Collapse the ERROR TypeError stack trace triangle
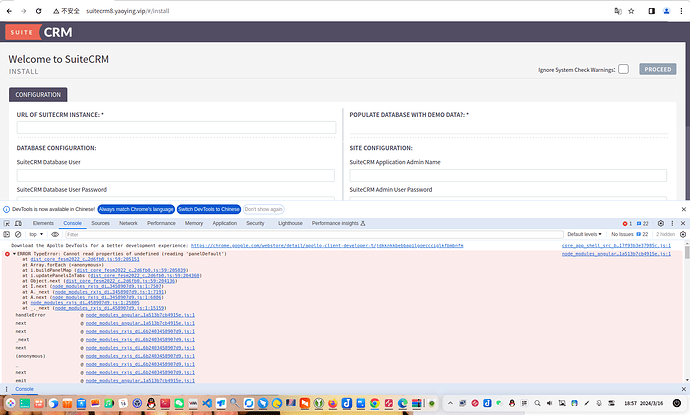The image size is (690, 415). coord(14,254)
